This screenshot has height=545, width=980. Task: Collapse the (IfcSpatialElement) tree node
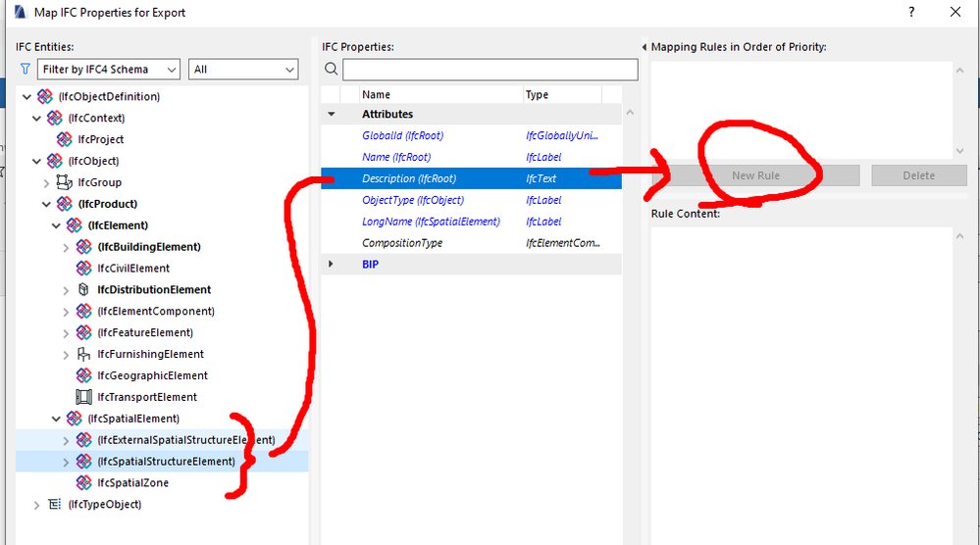pos(56,419)
